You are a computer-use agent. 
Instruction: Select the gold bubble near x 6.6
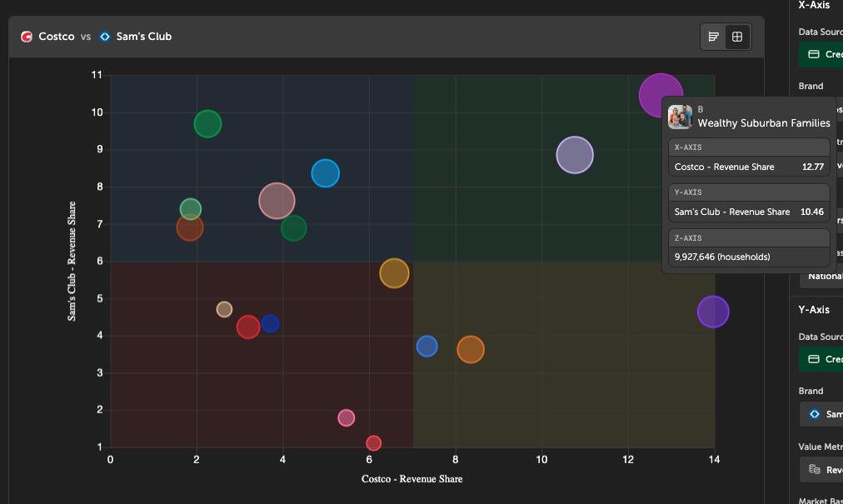point(394,273)
